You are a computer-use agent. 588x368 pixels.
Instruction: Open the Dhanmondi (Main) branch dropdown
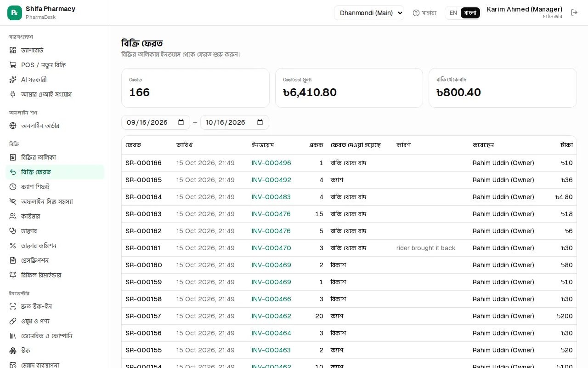click(x=369, y=13)
